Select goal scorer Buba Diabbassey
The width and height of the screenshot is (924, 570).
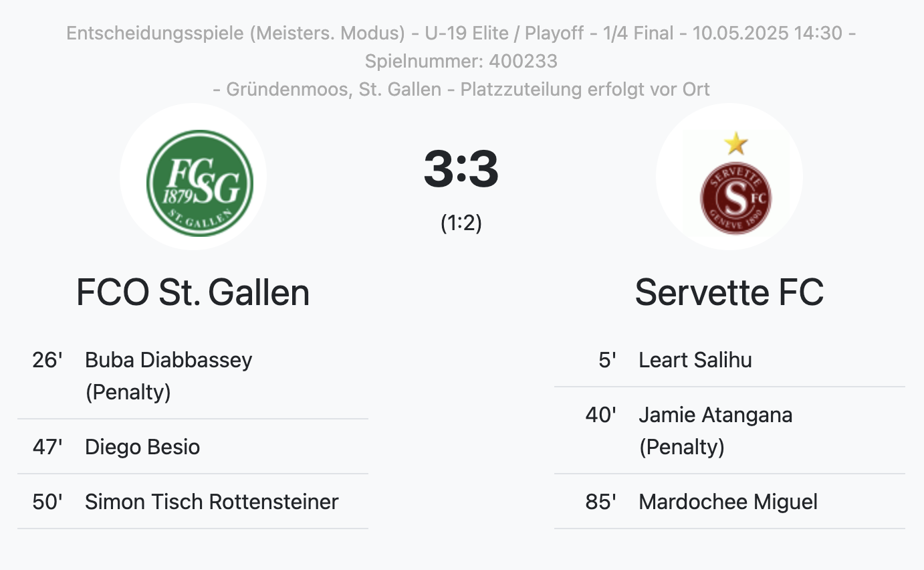click(x=168, y=360)
